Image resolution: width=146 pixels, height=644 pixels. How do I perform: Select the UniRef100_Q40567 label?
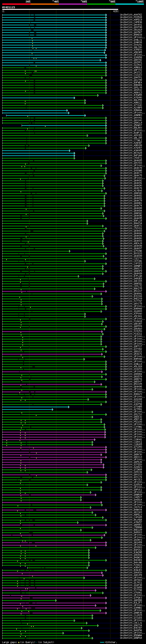coord(131,32)
